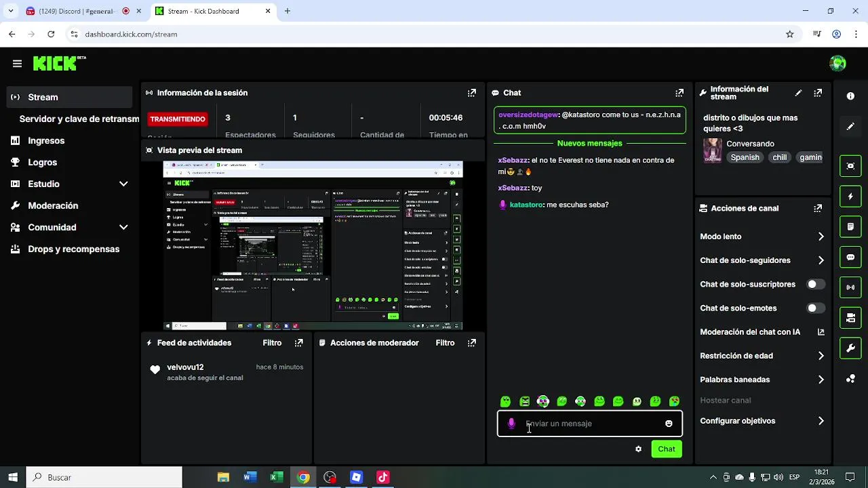Click the stream preview thumbnail
Image resolution: width=868 pixels, height=488 pixels.
click(x=313, y=245)
